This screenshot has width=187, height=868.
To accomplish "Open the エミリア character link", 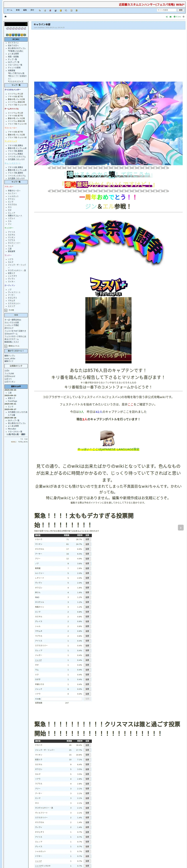I will click(x=11, y=306).
